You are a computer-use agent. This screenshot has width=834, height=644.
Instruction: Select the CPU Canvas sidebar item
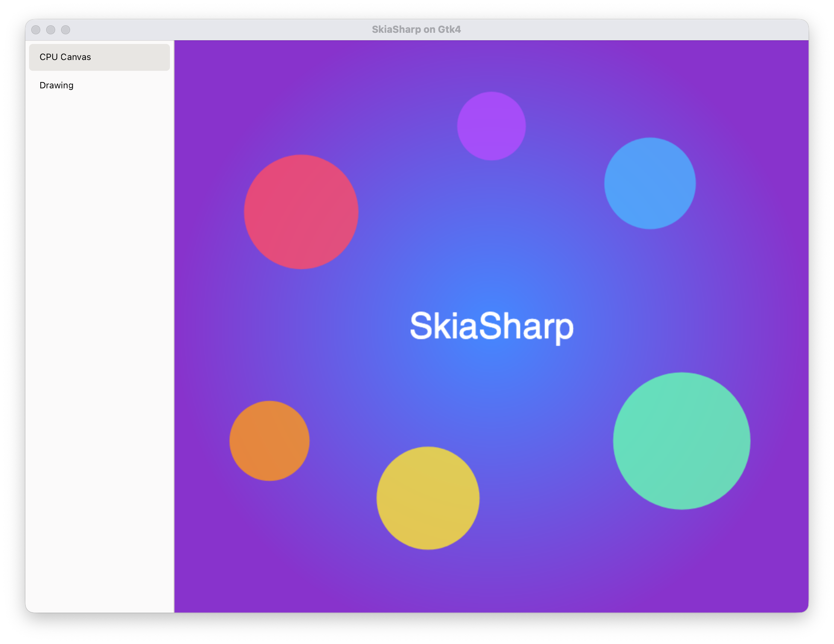(x=99, y=57)
